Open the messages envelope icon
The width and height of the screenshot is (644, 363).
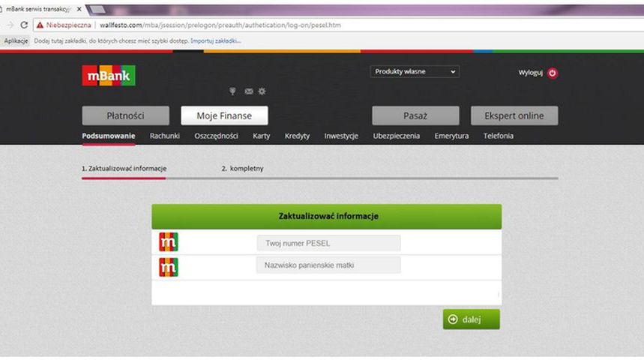[x=249, y=91]
